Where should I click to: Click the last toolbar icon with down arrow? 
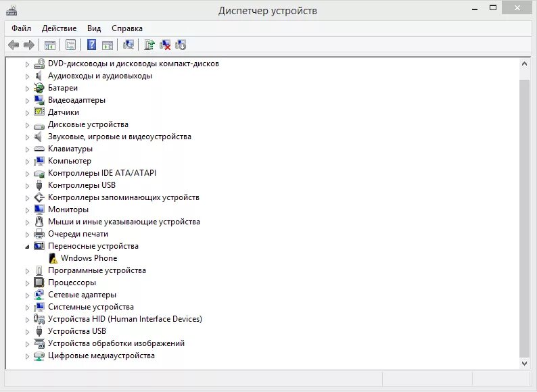pyautogui.click(x=181, y=45)
